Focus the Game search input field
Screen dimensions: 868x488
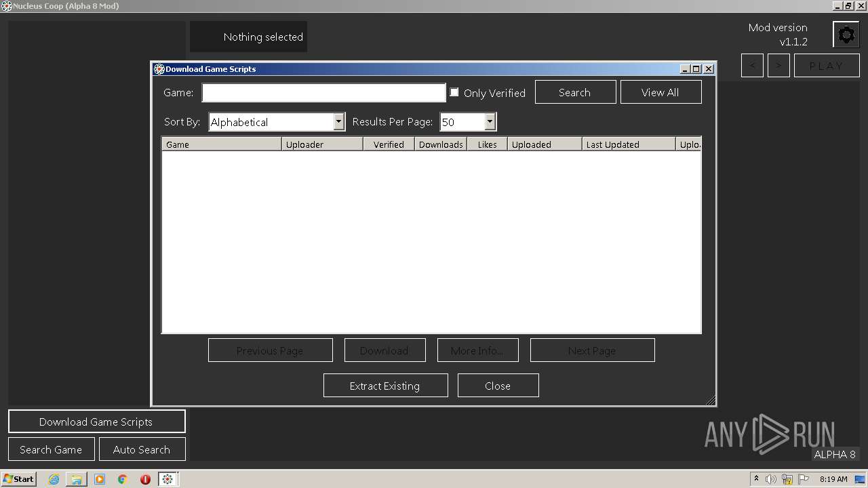[323, 92]
